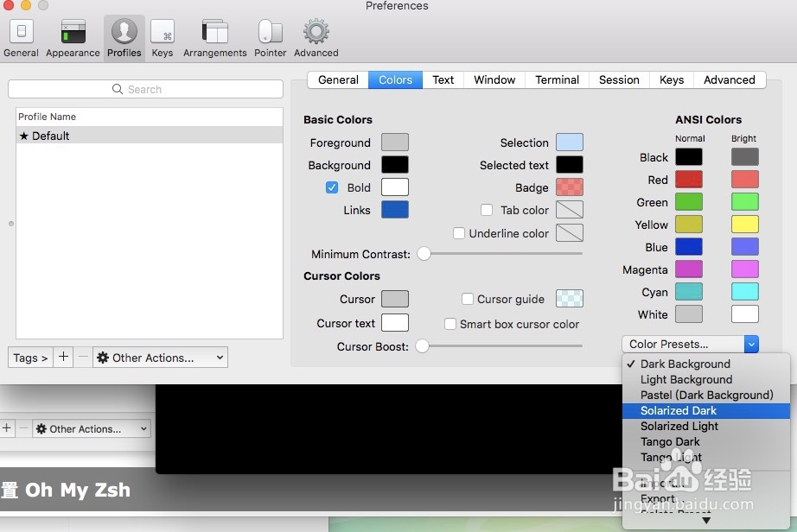Viewport: 797px width, 532px height.
Task: Click the Tab color swatch
Action: click(570, 209)
